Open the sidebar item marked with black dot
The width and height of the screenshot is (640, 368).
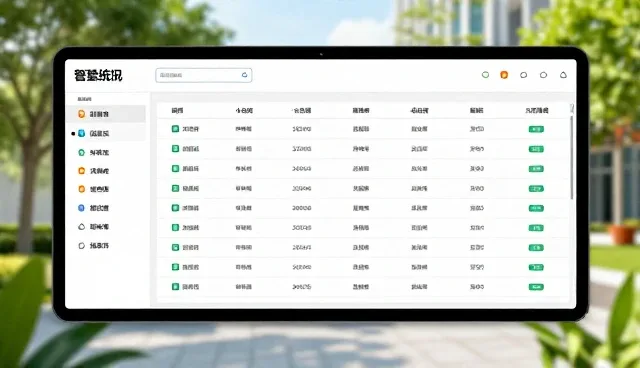click(106, 133)
